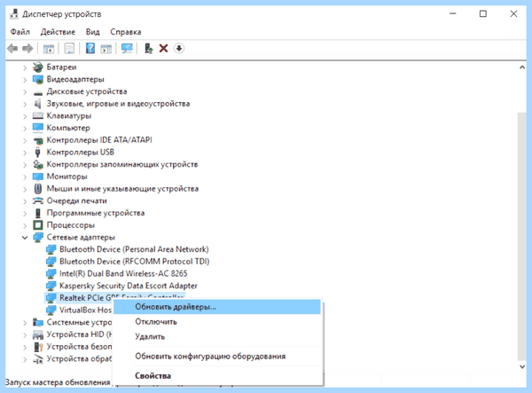
Task: Select Мыши и иные указывающие устройства
Action: [x=122, y=189]
